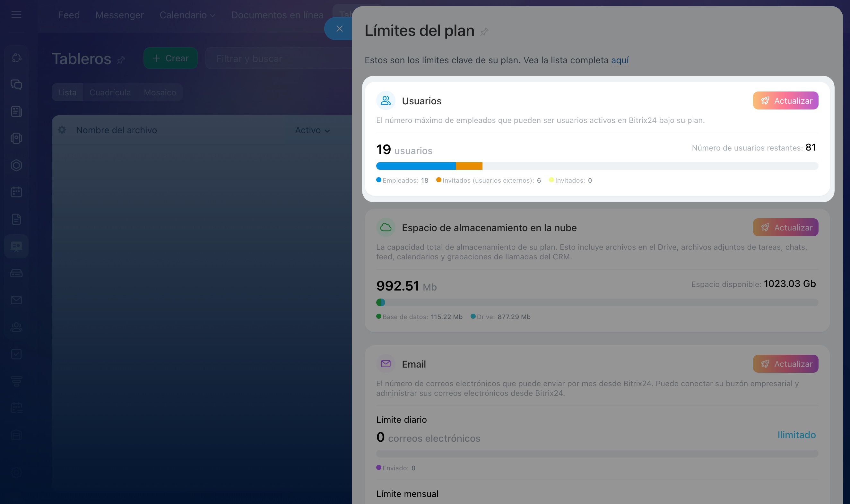Click the users progress bar
This screenshot has height=504, width=850.
pyautogui.click(x=597, y=166)
